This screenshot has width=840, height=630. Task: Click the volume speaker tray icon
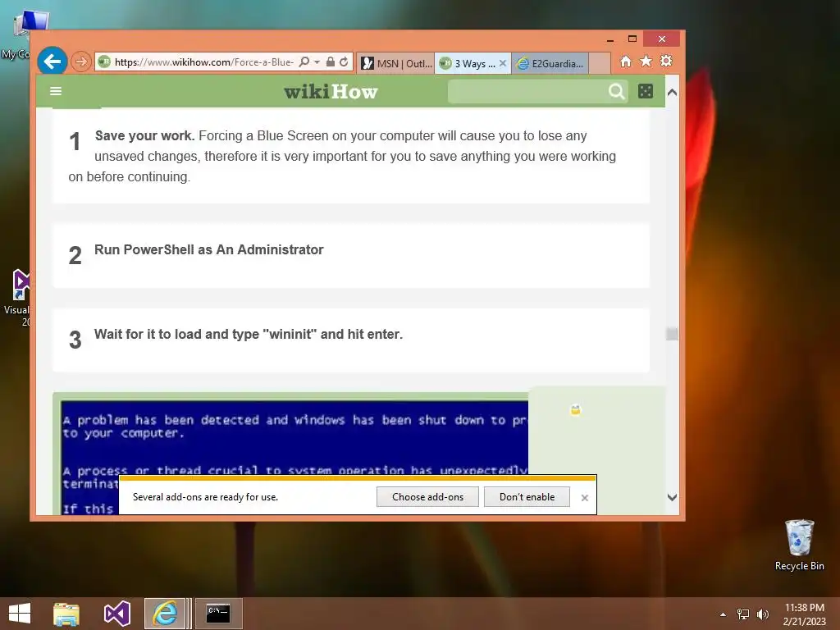pyautogui.click(x=762, y=614)
